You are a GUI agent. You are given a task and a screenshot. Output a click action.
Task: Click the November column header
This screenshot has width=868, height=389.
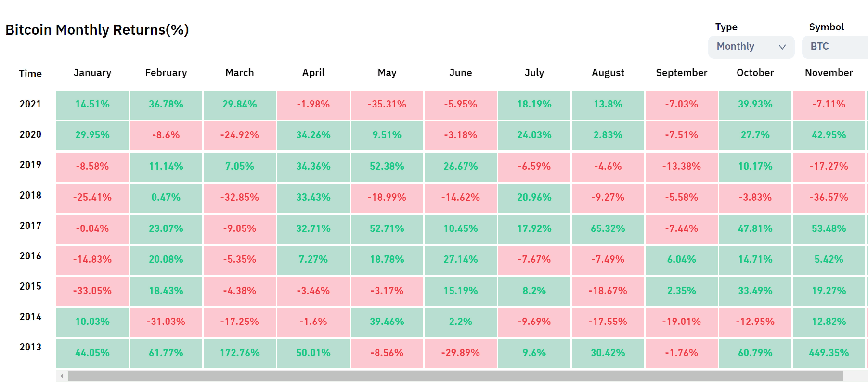(x=829, y=73)
